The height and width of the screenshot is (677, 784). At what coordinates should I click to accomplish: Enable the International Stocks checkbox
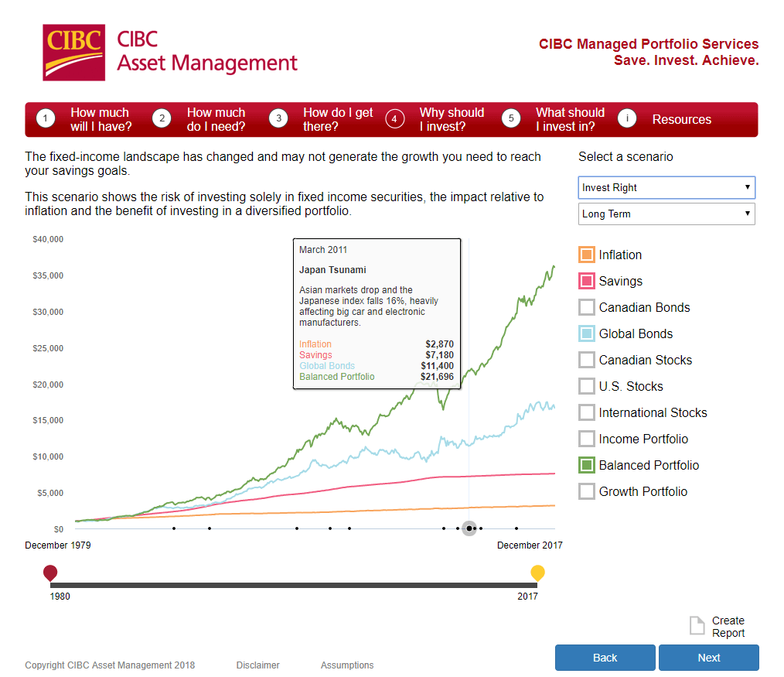click(587, 412)
